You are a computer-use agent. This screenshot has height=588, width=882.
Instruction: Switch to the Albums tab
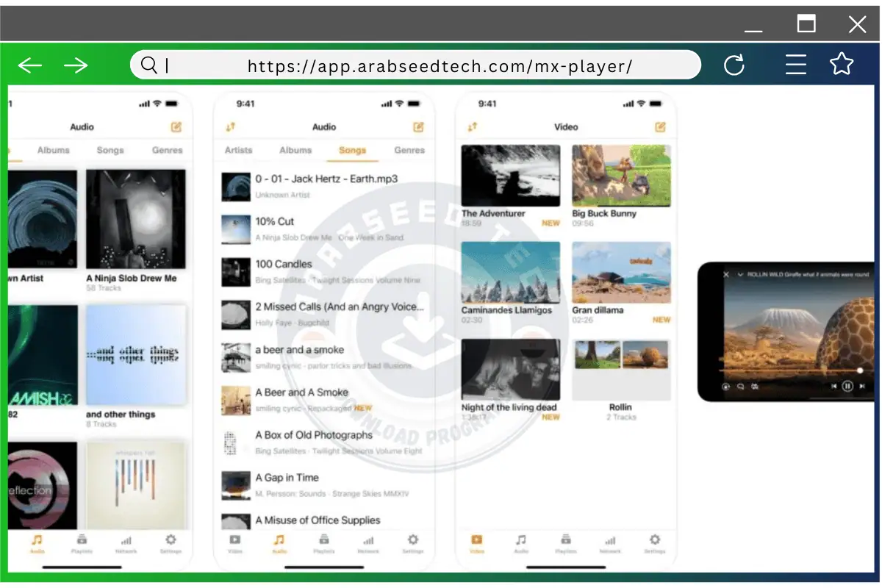(x=295, y=150)
